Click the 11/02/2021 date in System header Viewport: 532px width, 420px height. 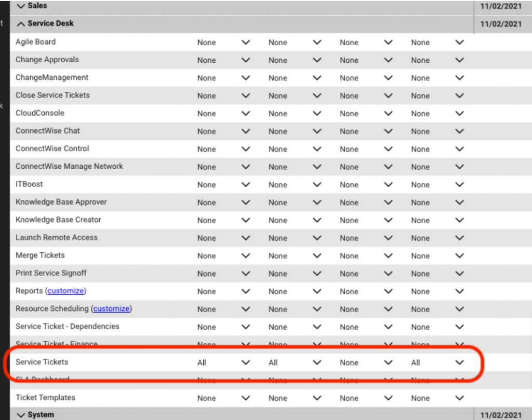tap(501, 415)
